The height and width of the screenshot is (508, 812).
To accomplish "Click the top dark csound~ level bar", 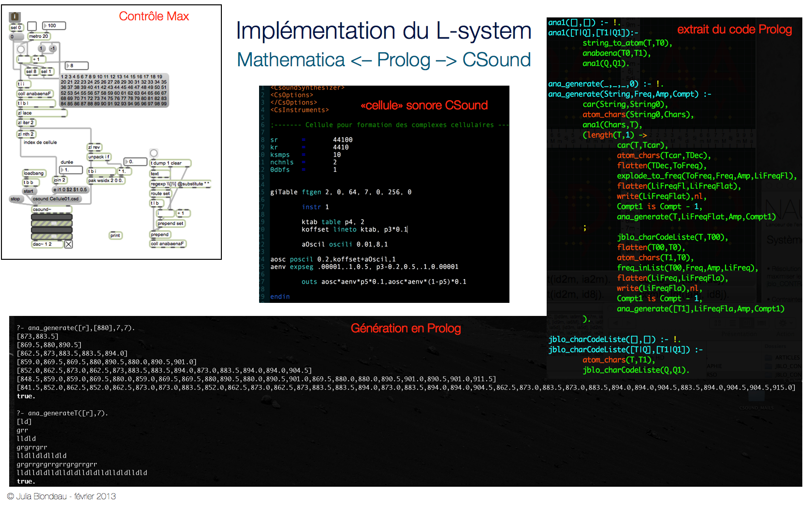I will coord(52,217).
